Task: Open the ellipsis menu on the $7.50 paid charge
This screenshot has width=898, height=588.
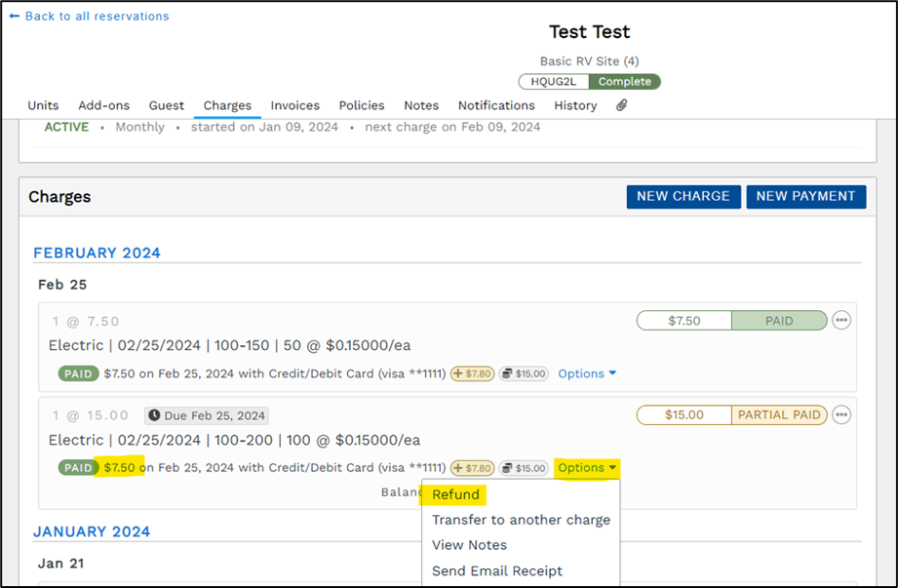Action: point(840,320)
